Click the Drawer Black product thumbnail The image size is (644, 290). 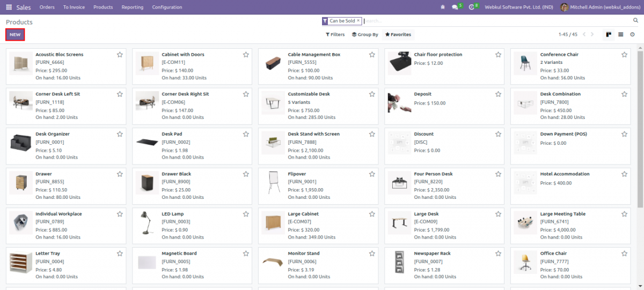pos(147,184)
